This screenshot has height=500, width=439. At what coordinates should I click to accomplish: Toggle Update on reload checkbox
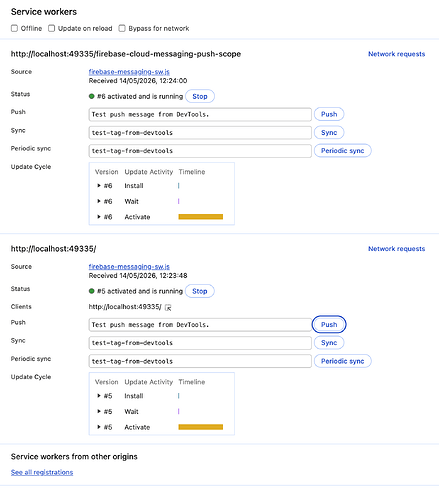coord(51,28)
